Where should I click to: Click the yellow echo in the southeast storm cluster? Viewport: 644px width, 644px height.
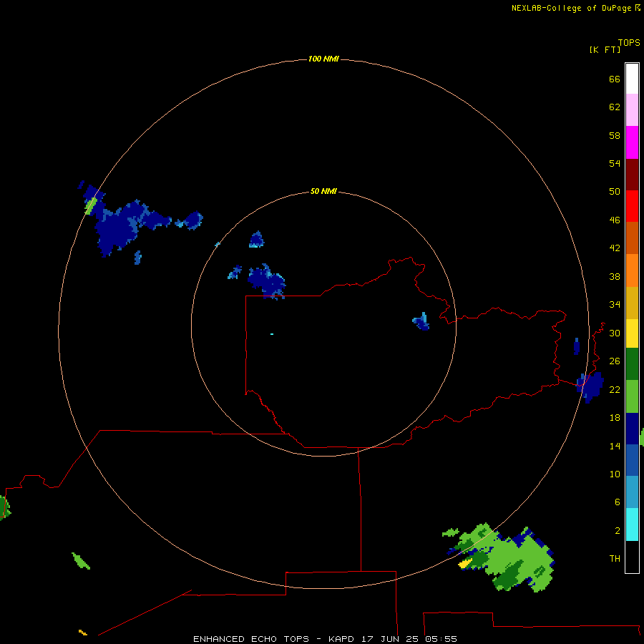[x=464, y=563]
